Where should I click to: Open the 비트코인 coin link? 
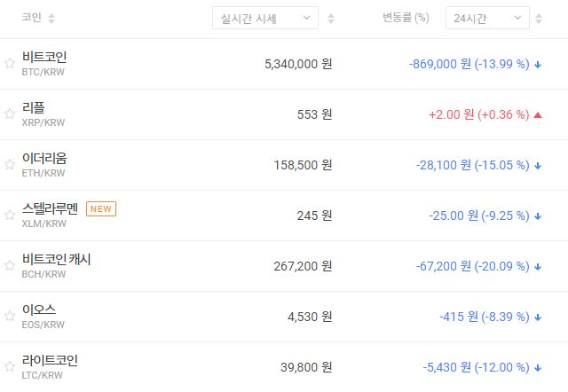44,57
